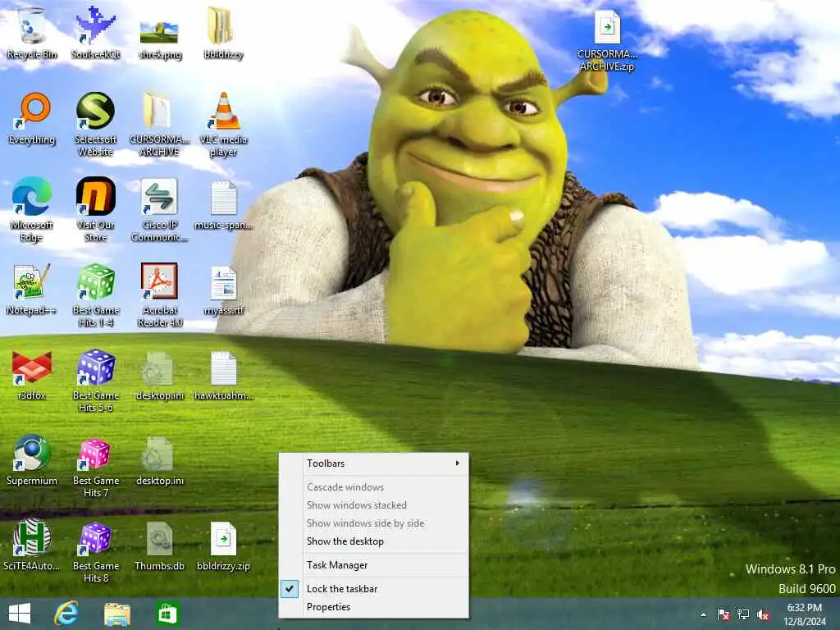Open the network status tray icon

743,615
